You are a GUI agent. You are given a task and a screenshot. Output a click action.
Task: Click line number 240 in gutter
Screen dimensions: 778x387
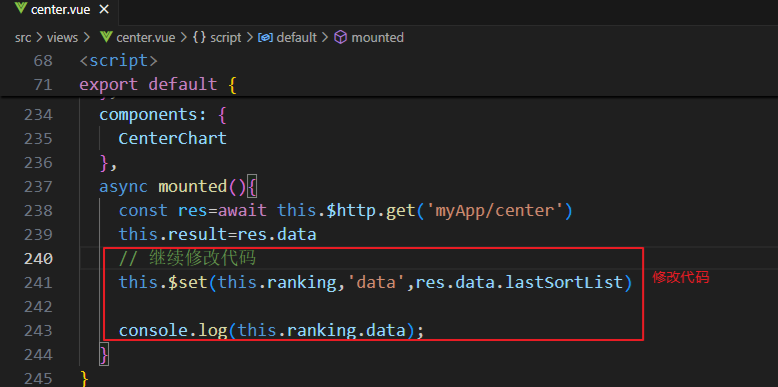38,258
